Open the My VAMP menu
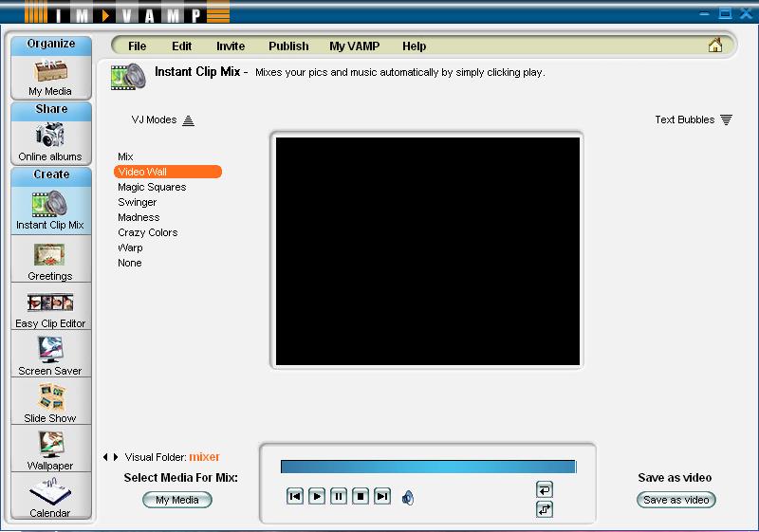Screen dimensions: 759x532 [354, 46]
